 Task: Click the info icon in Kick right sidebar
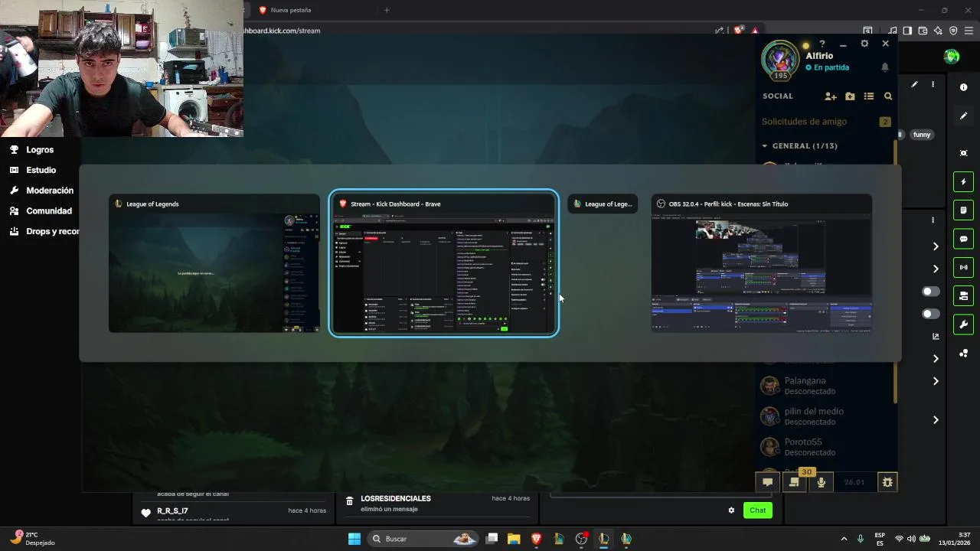click(x=964, y=87)
